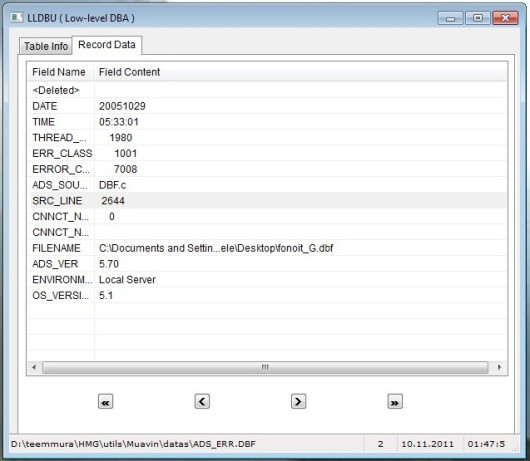Click the left scroll arrow of horizontal scrollbar
Screen dimensions: 530x461
pyautogui.click(x=34, y=367)
